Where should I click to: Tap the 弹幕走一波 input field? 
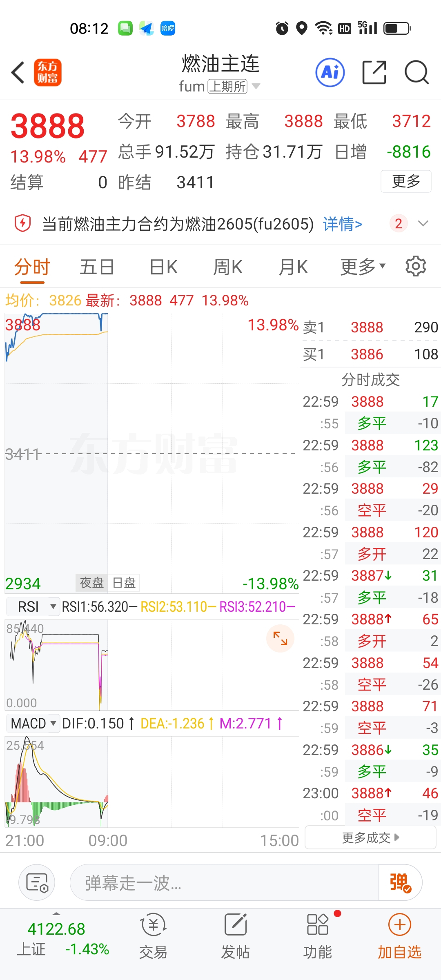tap(224, 882)
